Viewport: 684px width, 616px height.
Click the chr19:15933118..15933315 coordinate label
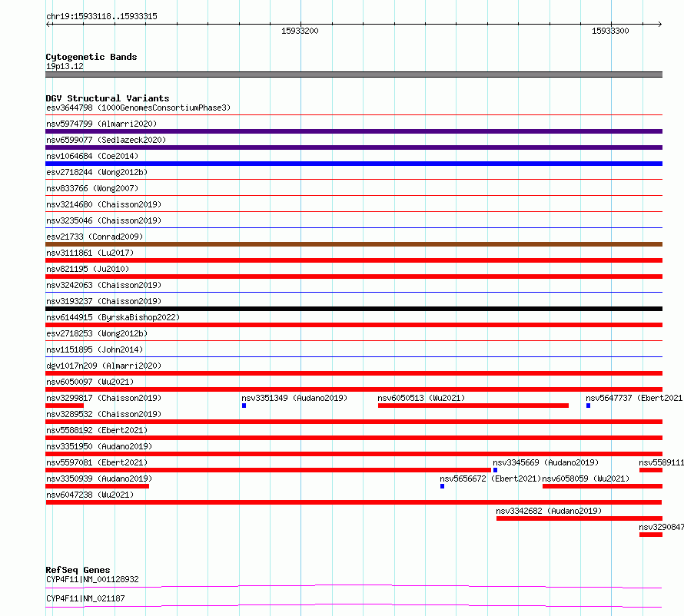(101, 17)
